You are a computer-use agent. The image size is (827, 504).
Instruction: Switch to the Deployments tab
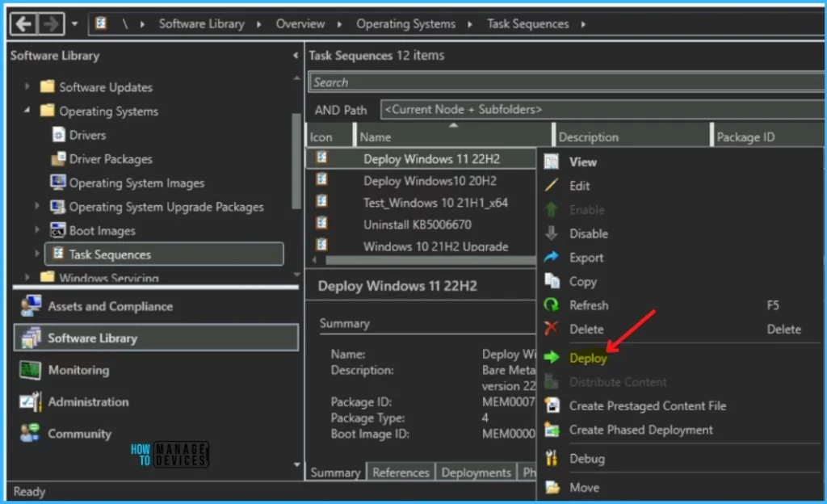click(476, 472)
